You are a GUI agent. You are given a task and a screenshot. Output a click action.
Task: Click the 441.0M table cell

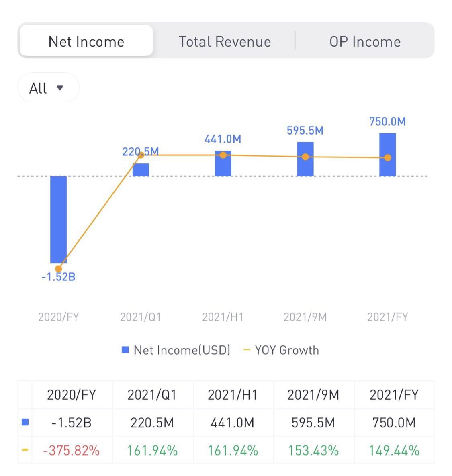233,423
